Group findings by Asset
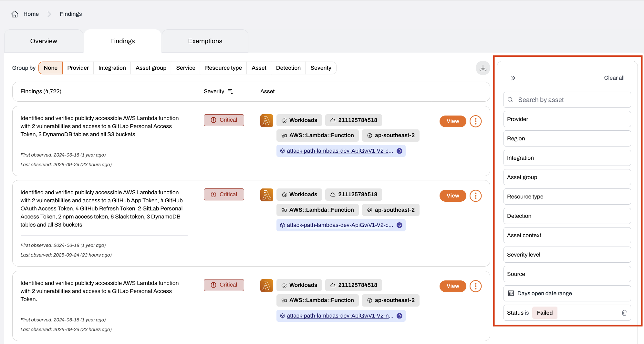 click(259, 68)
